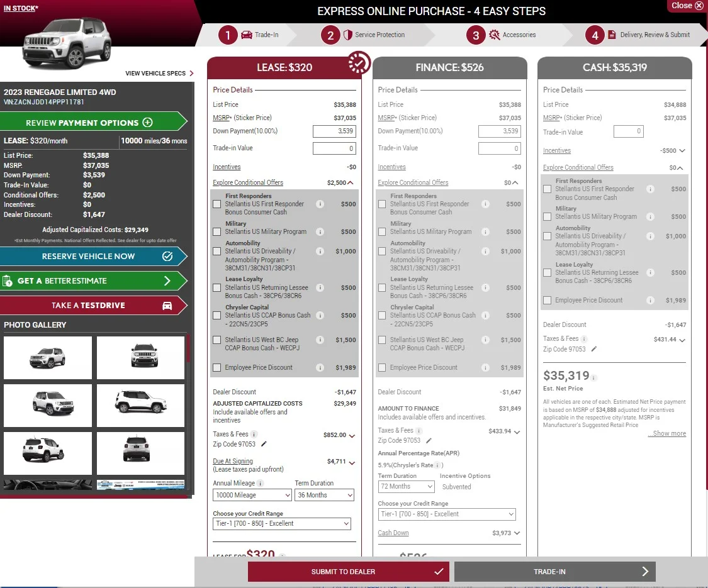Click the Take A Testdrive button
Screen dimensions: 708x588
pyautogui.click(x=94, y=306)
